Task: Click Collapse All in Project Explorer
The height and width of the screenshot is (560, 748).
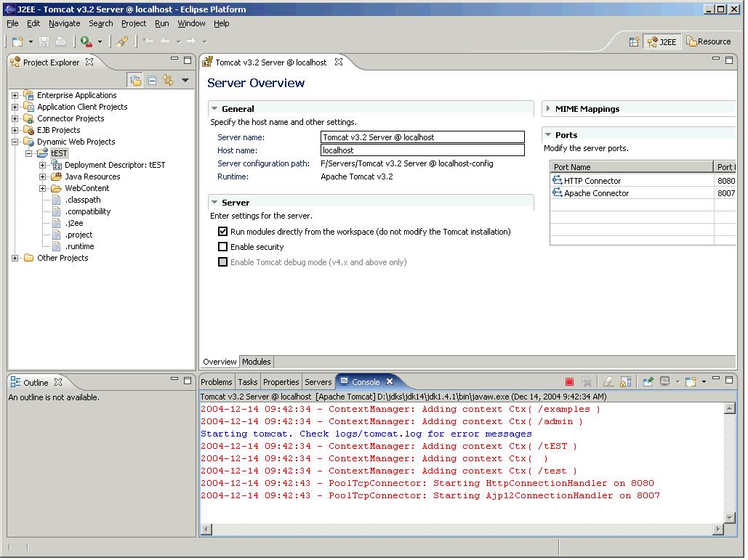Action: click(x=152, y=81)
